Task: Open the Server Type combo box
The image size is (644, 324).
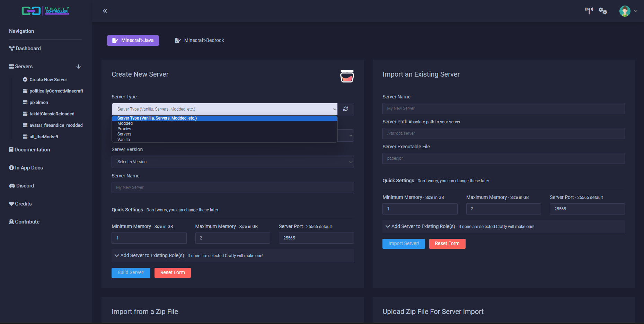Action: pos(224,109)
